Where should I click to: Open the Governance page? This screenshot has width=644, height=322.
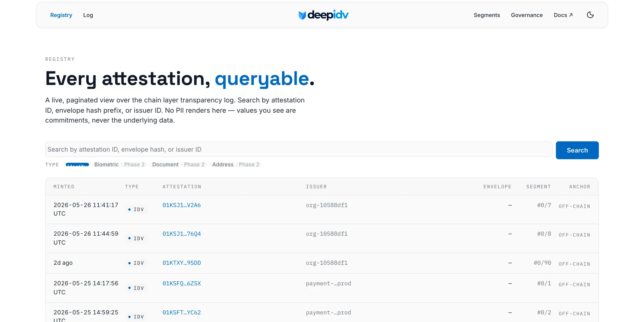pos(527,15)
